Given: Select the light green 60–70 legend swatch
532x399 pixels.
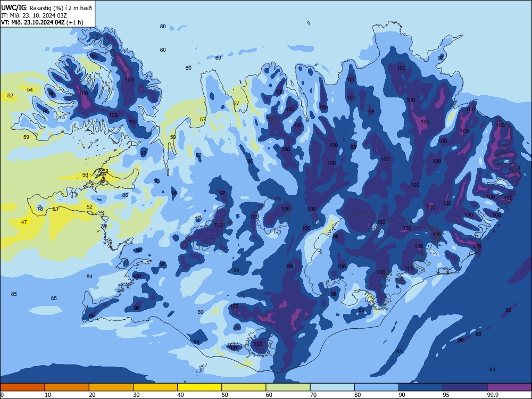Looking at the screenshot, I should tap(288, 387).
